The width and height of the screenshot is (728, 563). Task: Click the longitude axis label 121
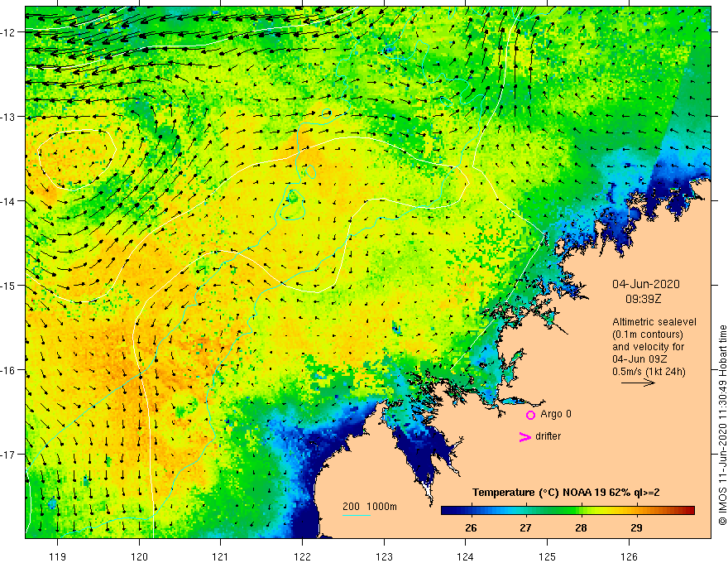(221, 556)
